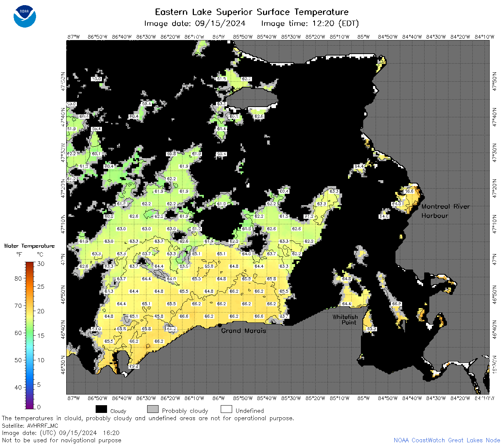
Task: Click the °F unit label on the scale
Action: tap(19, 254)
